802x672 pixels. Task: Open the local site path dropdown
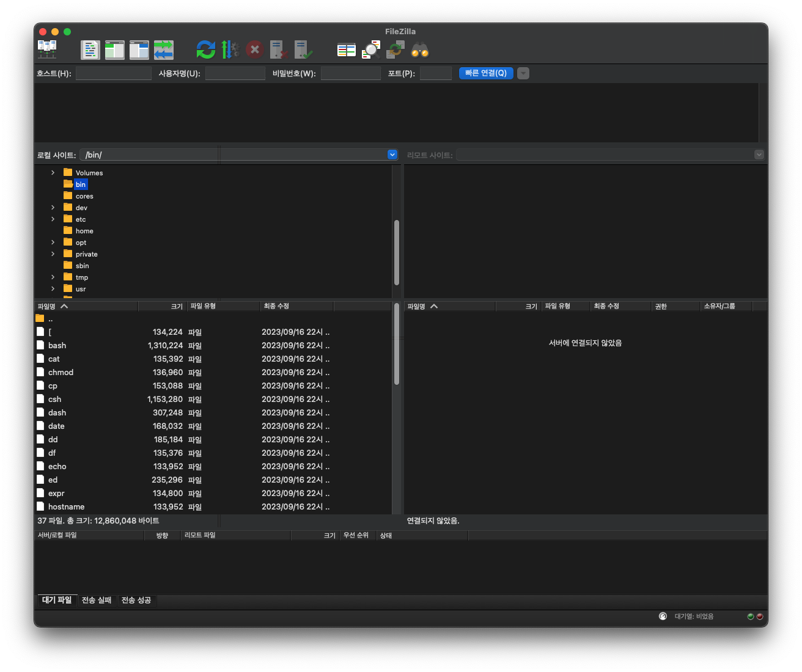[392, 155]
